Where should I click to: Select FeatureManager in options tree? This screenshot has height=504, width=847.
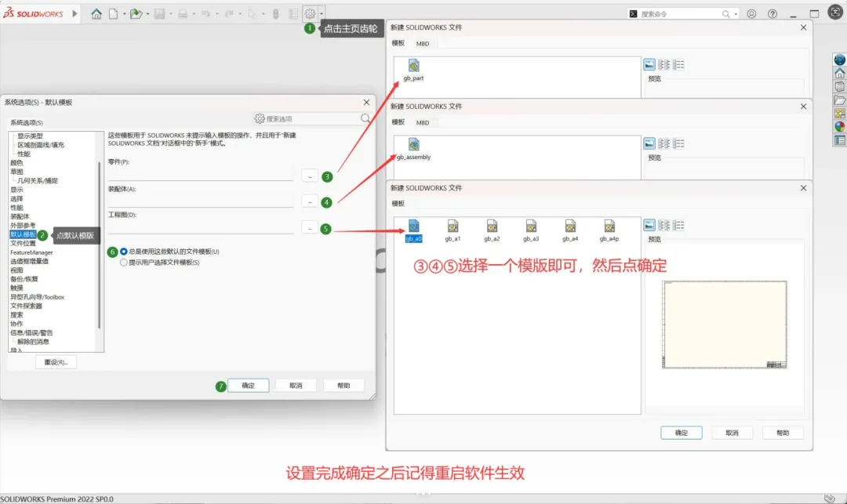click(31, 252)
